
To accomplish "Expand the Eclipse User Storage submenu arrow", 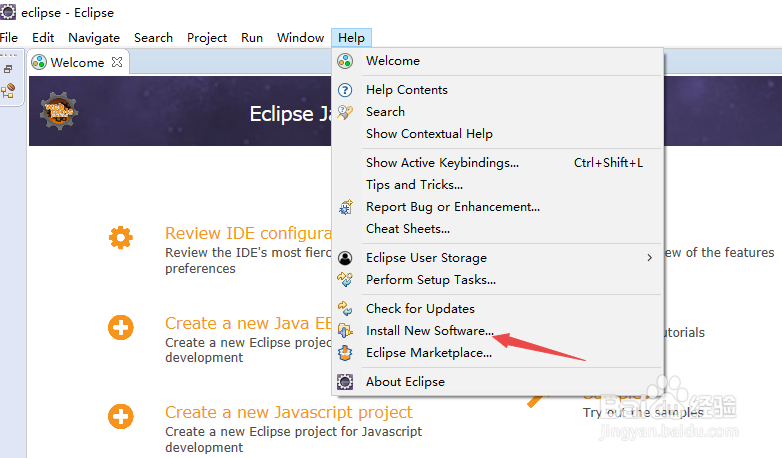I will 649,257.
